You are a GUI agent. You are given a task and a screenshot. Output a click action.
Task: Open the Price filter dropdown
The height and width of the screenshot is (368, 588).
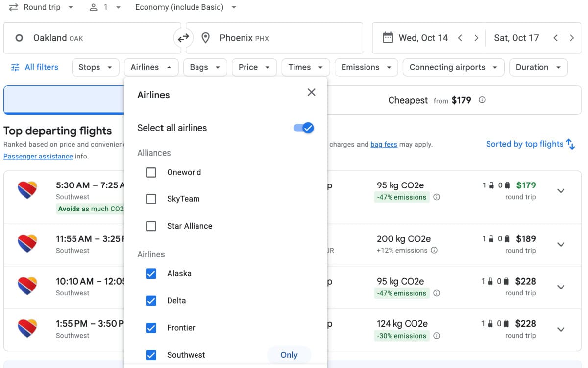[254, 67]
